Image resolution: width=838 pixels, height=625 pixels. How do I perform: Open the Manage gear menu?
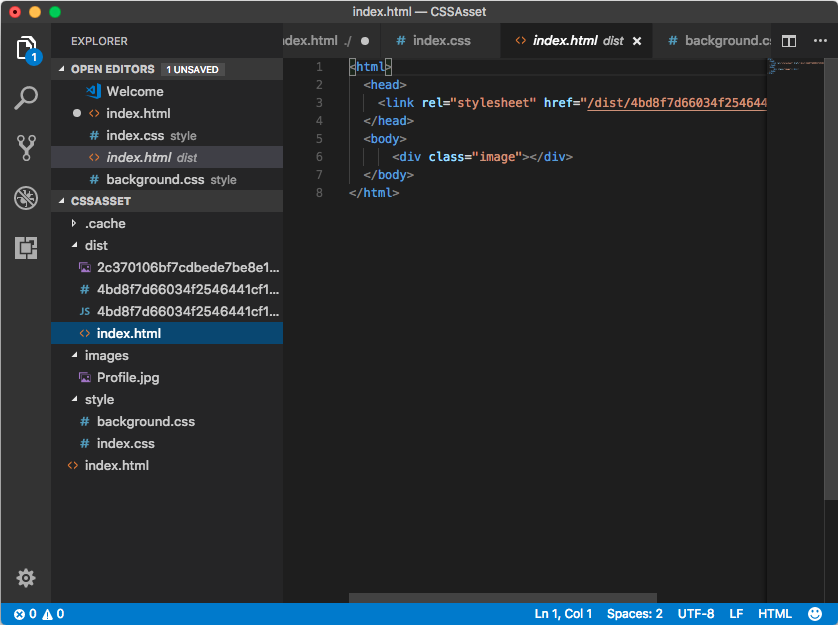tap(26, 578)
